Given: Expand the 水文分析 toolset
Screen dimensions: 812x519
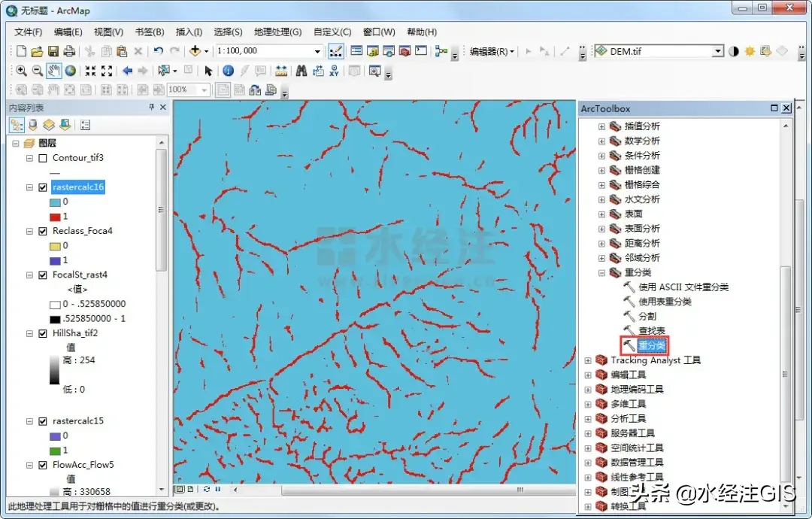Looking at the screenshot, I should [x=601, y=199].
